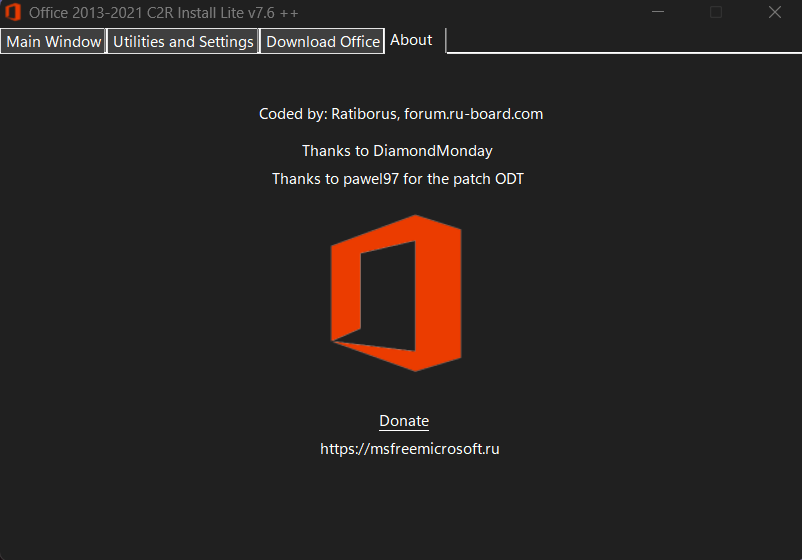The height and width of the screenshot is (560, 802).
Task: Minimize the C2R Install Lite window
Action: pyautogui.click(x=658, y=12)
